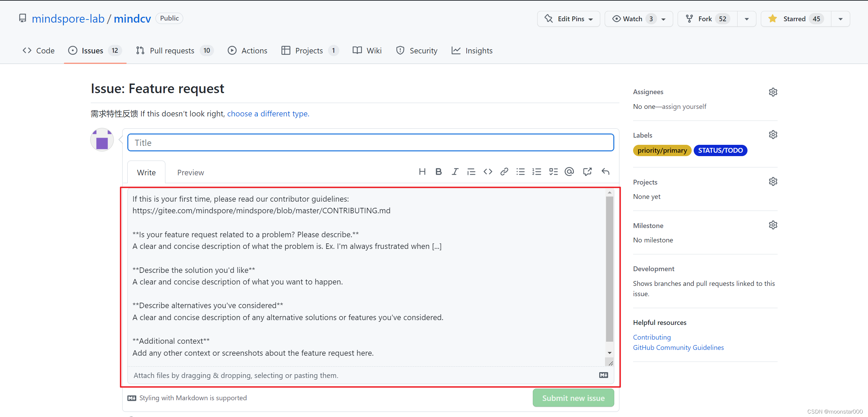Open the Contributing resource link
The width and height of the screenshot is (868, 417).
coord(652,337)
